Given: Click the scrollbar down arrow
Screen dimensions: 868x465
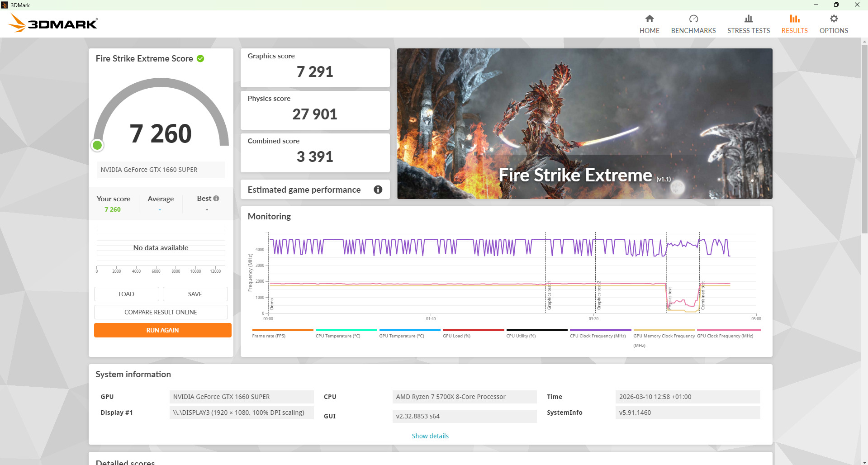Looking at the screenshot, I should tap(864, 461).
